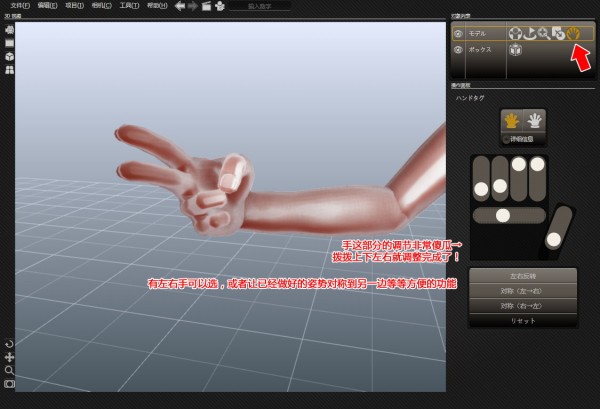Click the first move icon in モデル row

[514, 33]
